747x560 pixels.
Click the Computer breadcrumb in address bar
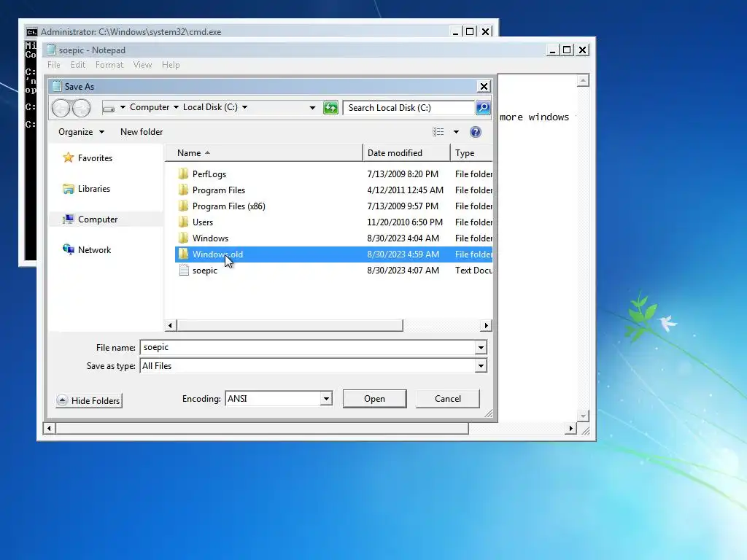[150, 107]
